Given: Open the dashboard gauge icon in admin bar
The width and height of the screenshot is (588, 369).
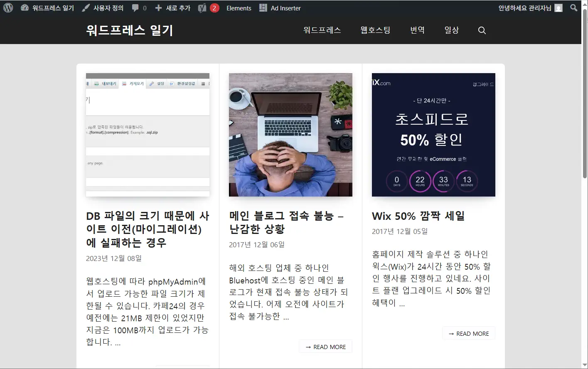Looking at the screenshot, I should (25, 8).
